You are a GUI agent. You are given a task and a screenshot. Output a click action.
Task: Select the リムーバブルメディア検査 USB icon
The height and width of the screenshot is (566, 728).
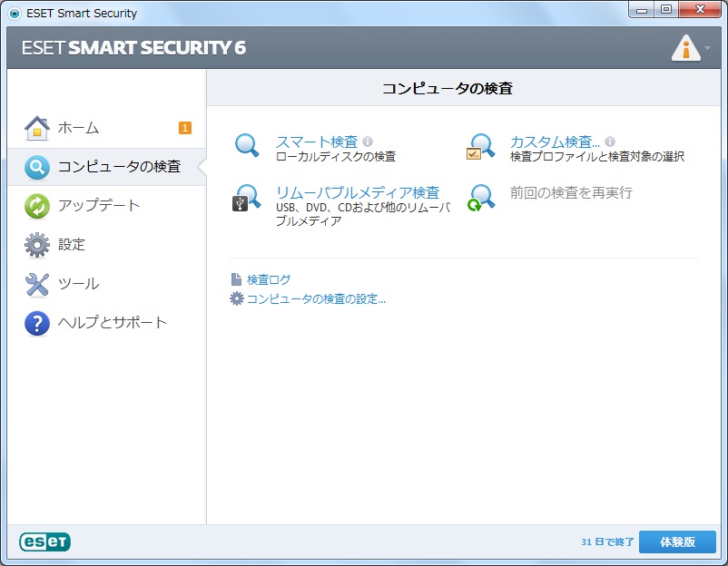tap(247, 198)
